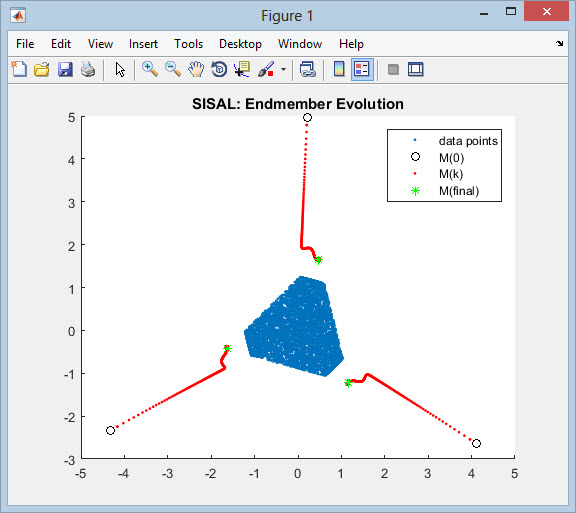Toggle the Brush data tool
This screenshot has height=513, width=576.
266,69
